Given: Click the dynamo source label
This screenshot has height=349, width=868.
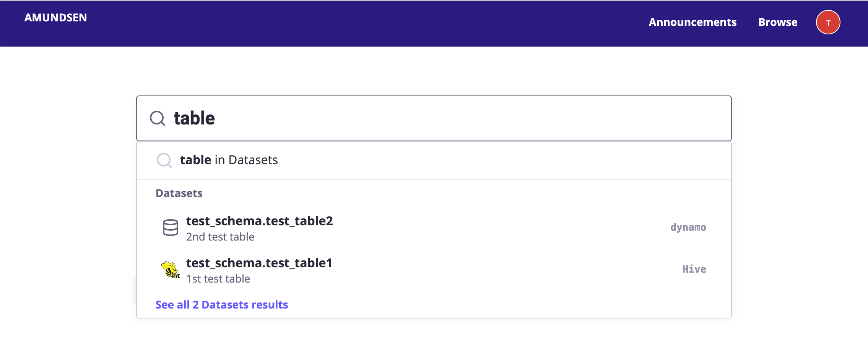Looking at the screenshot, I should coord(688,228).
